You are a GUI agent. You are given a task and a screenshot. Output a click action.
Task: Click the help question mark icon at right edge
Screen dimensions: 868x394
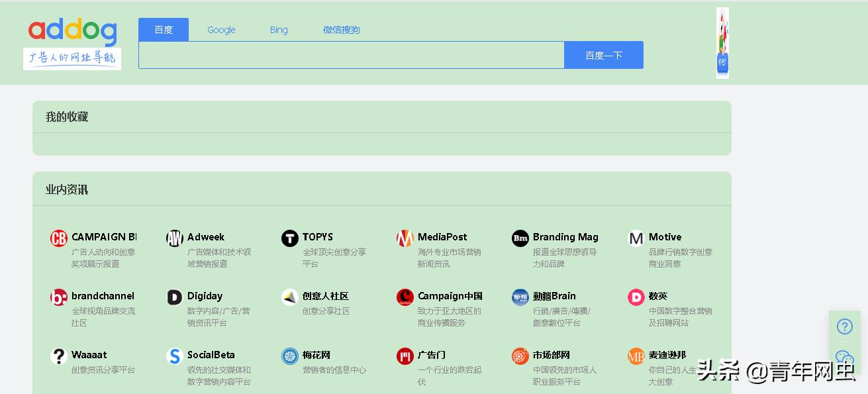pyautogui.click(x=844, y=326)
